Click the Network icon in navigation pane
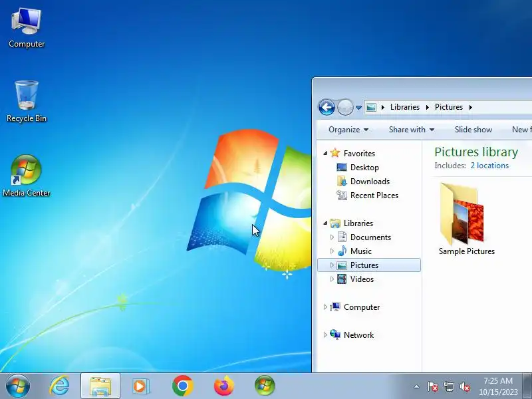 coord(335,334)
